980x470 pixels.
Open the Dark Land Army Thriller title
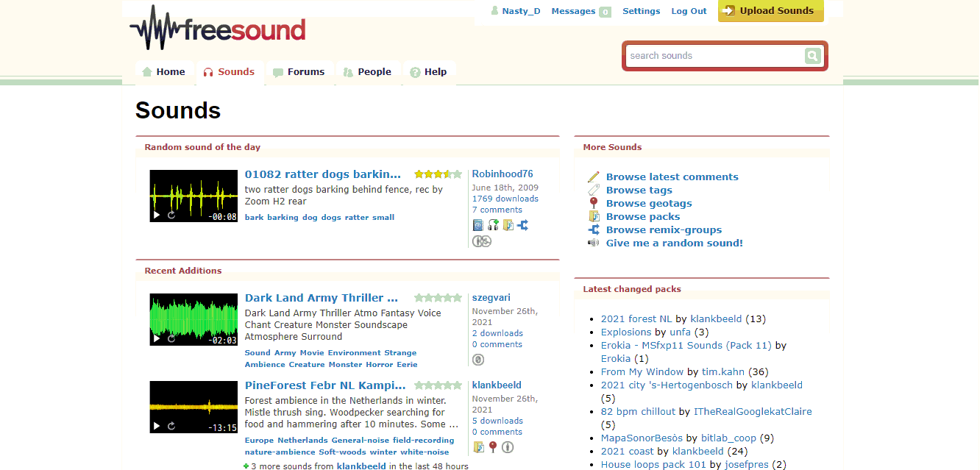322,298
